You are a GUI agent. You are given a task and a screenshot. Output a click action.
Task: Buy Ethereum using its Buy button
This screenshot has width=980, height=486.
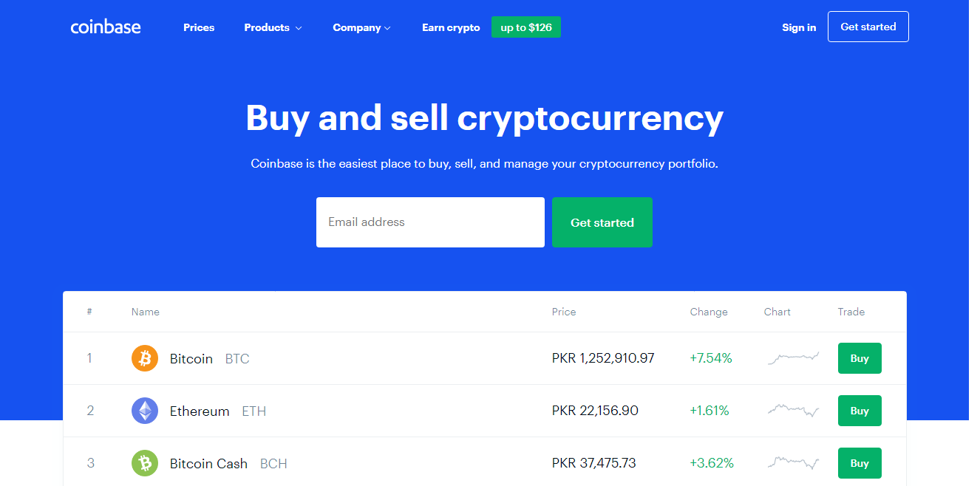(x=860, y=411)
